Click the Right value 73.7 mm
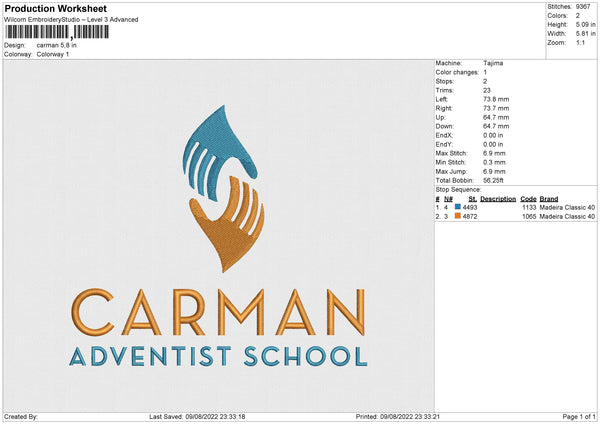This screenshot has width=600, height=424. click(x=496, y=108)
